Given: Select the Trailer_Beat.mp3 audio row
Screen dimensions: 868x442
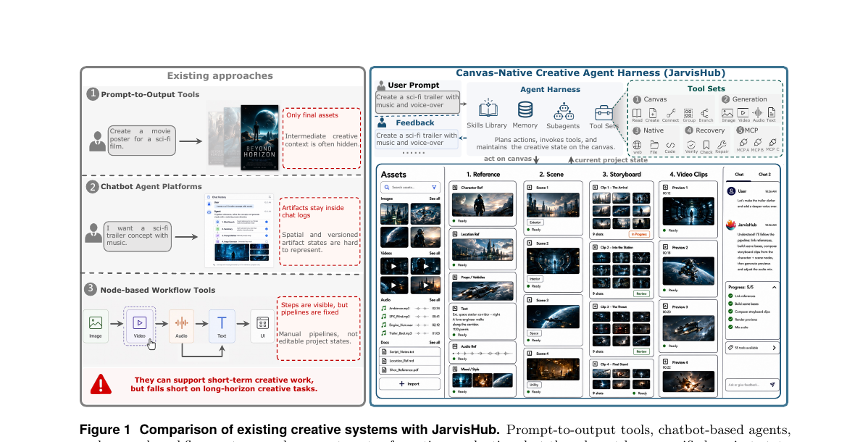Looking at the screenshot, I should point(410,333).
